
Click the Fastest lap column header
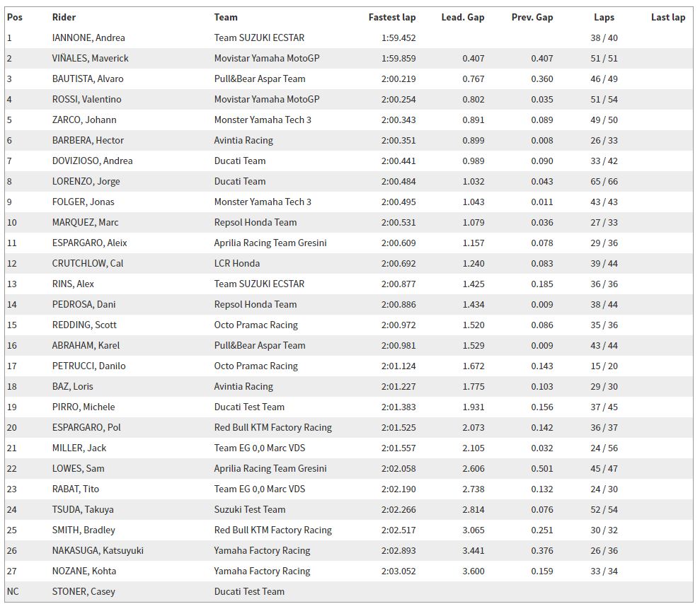pyautogui.click(x=392, y=18)
